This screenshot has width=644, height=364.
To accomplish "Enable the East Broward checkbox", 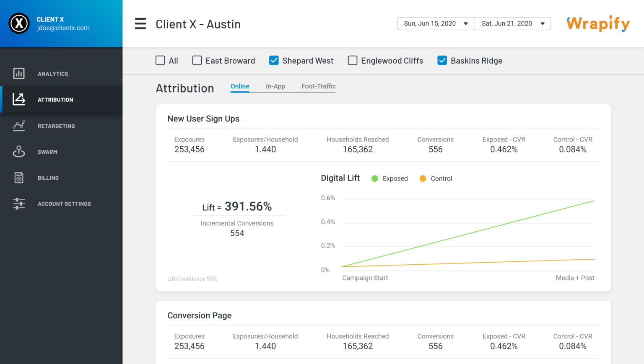I will pyautogui.click(x=197, y=61).
